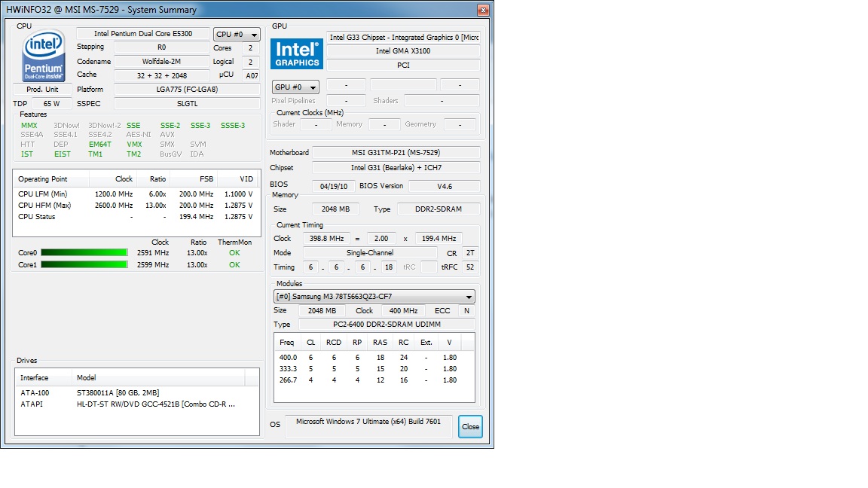
Task: Click the FSB column header
Action: pos(194,179)
